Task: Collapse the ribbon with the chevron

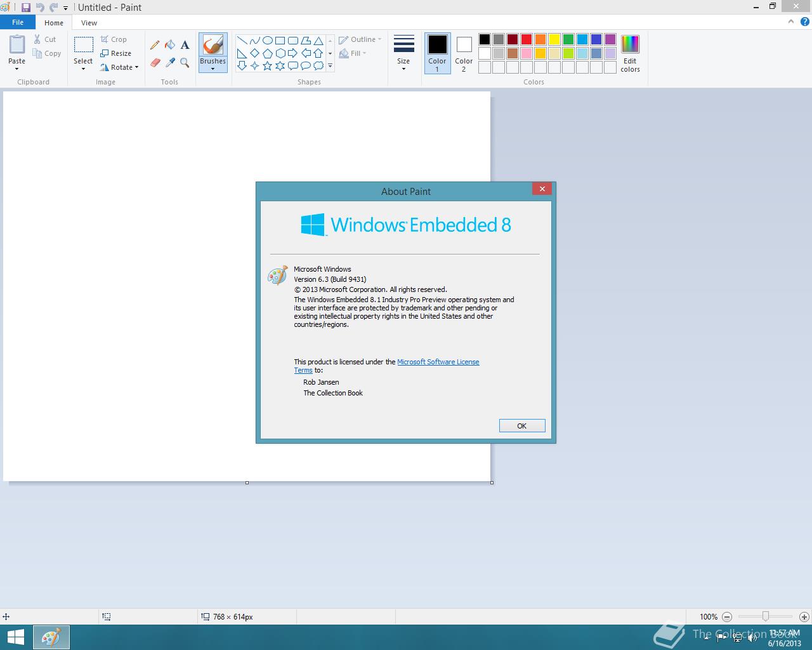Action: pos(790,22)
